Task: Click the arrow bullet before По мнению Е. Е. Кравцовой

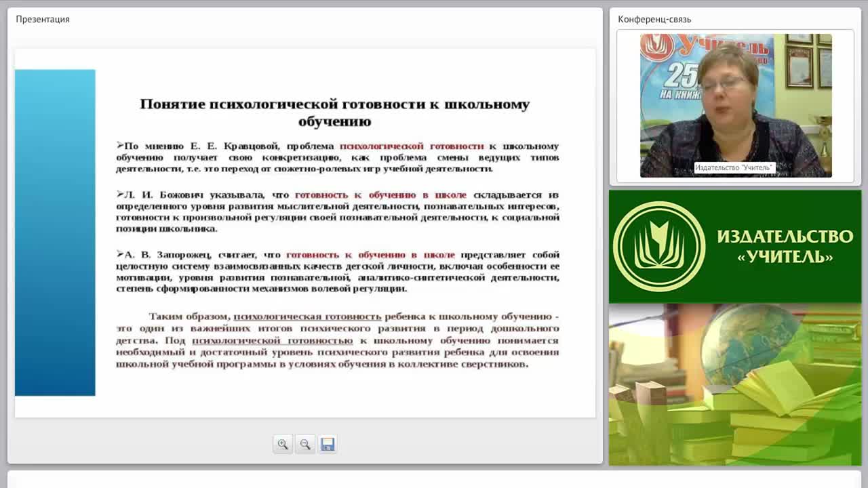Action: pyautogui.click(x=120, y=146)
